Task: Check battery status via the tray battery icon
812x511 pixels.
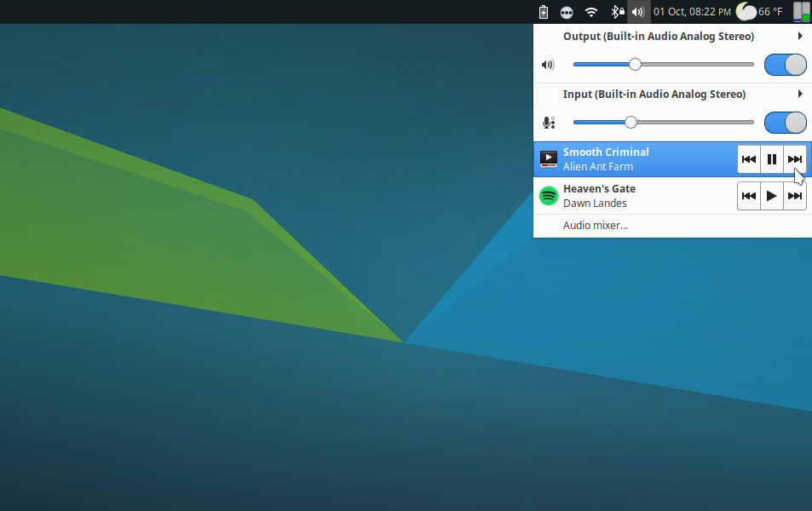Action: point(543,12)
